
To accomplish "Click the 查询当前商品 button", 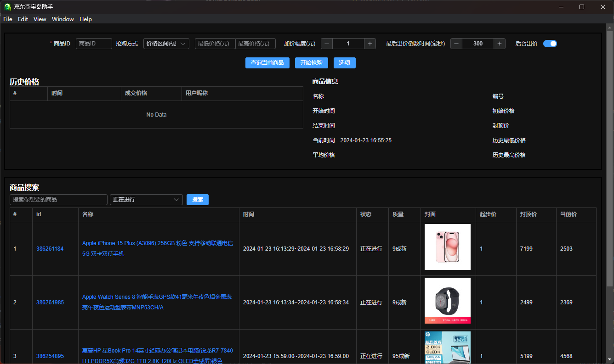I will [267, 63].
